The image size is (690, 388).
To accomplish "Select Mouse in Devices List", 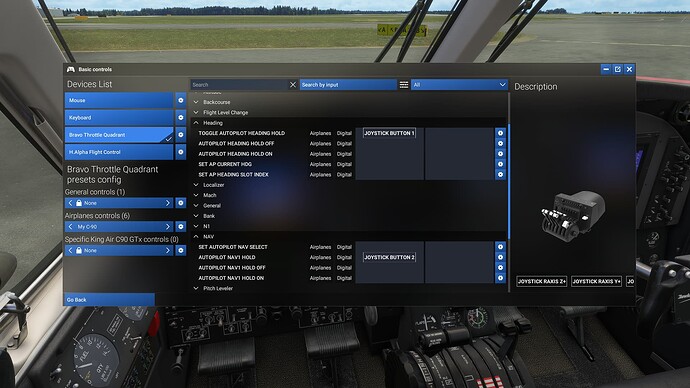I will pos(119,100).
